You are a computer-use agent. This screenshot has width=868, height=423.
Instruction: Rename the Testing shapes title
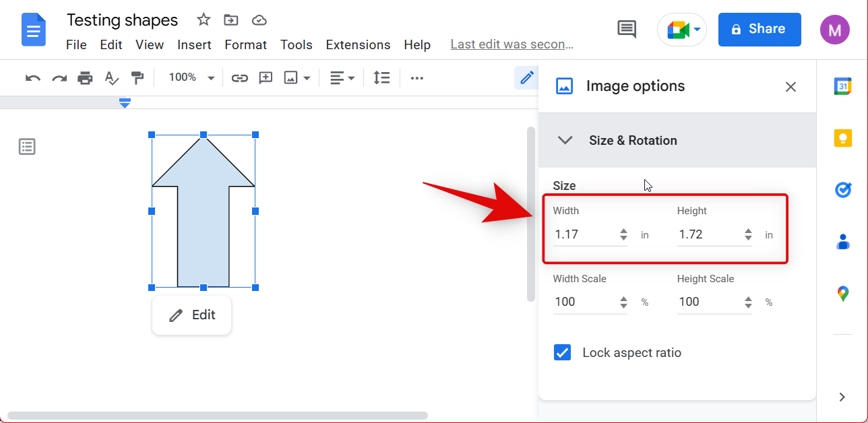click(123, 20)
